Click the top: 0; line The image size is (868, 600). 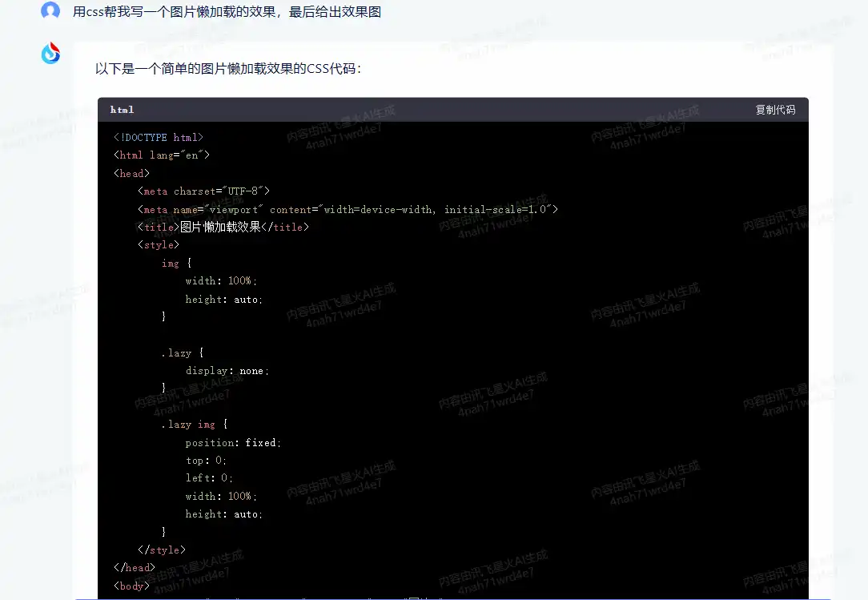(x=206, y=461)
